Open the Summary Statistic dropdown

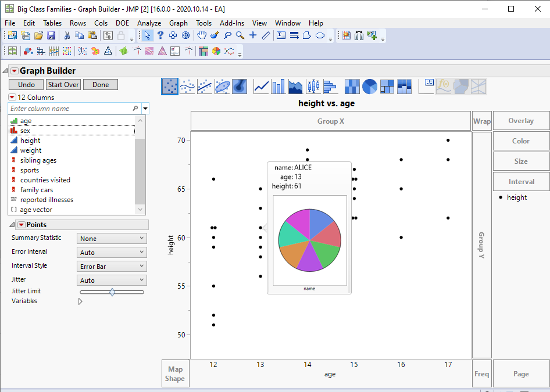pos(112,239)
